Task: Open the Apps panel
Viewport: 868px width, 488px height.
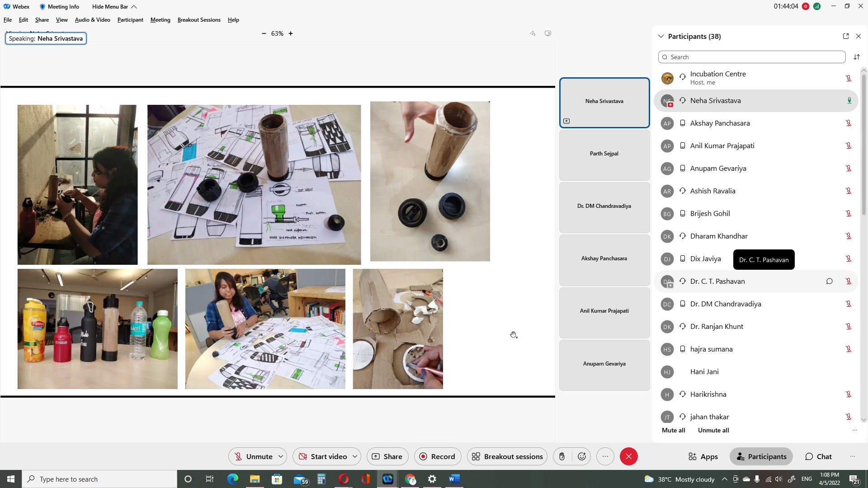Action: pyautogui.click(x=703, y=456)
